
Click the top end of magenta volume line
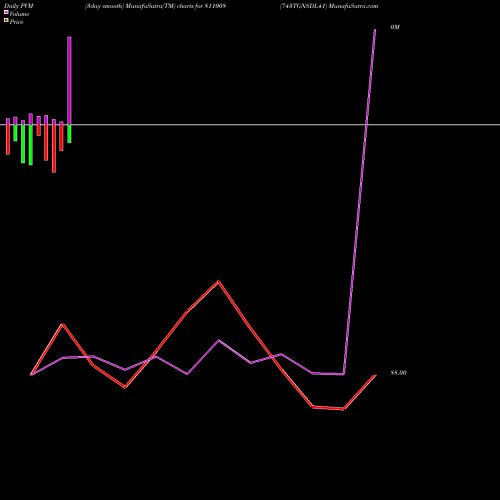click(375, 30)
